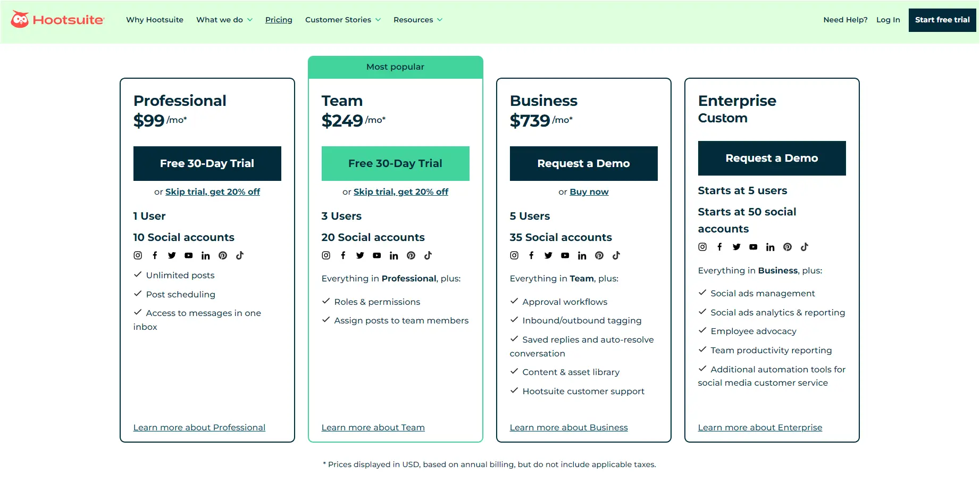Click YouTube icon in Enterprise plan
Screen dimensions: 980x482
(x=753, y=247)
